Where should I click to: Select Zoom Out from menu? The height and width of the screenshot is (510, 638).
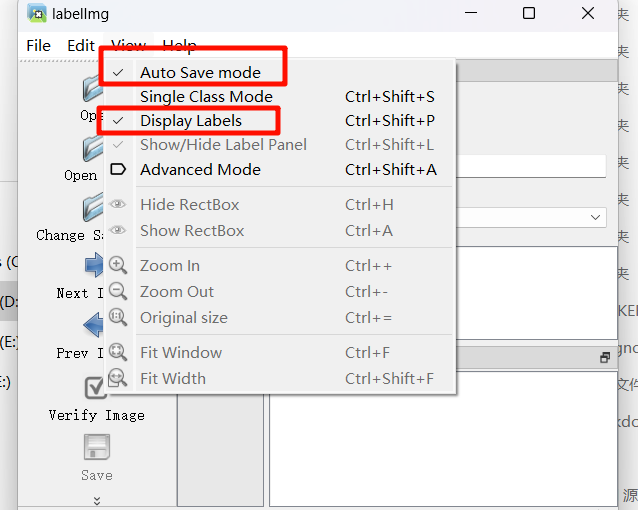tap(280, 291)
